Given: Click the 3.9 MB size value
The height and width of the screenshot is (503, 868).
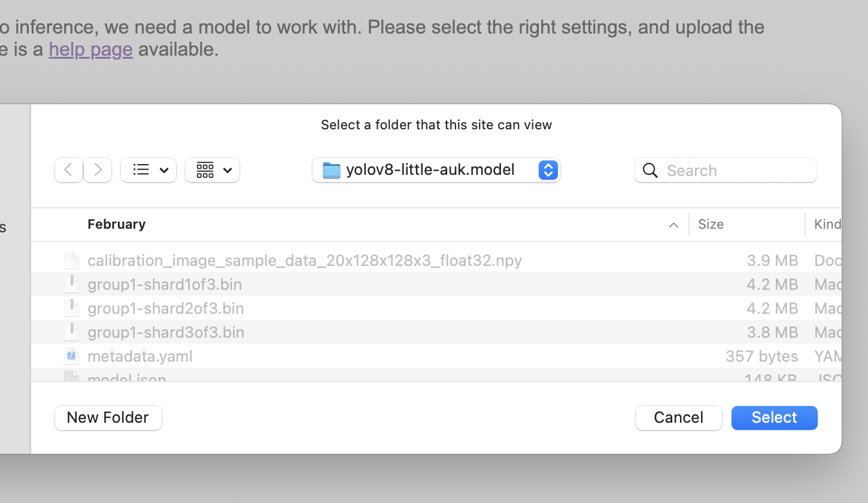Looking at the screenshot, I should 772,260.
